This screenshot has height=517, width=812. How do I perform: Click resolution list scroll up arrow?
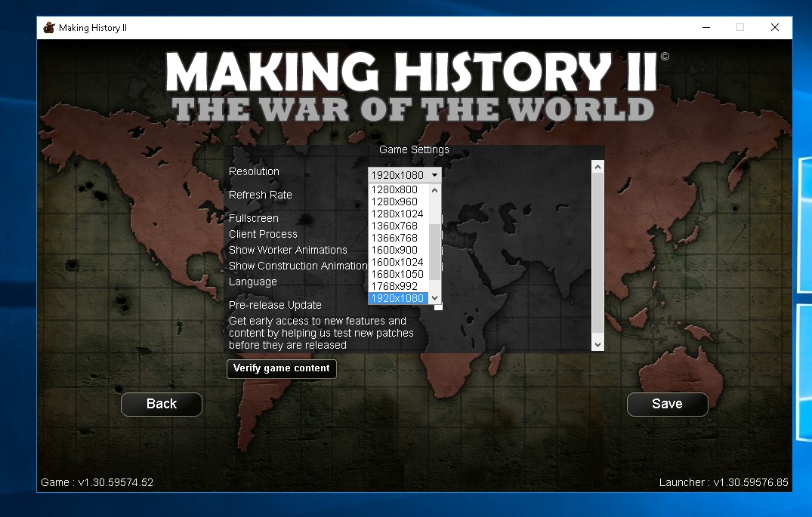(x=435, y=190)
